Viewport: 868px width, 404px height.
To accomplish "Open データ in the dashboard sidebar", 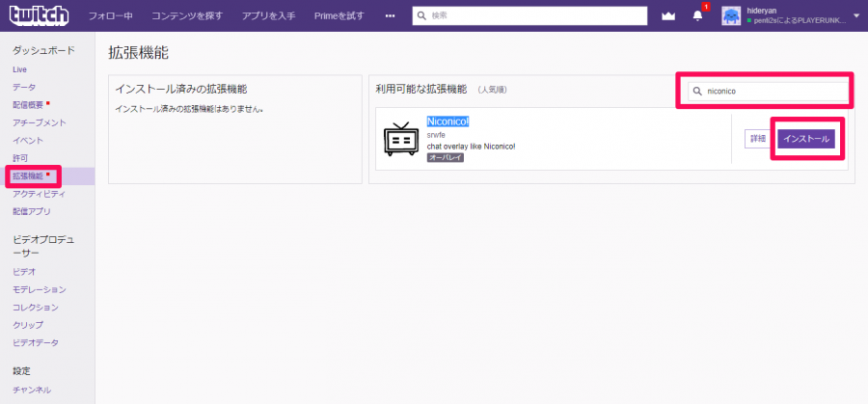I will [x=24, y=88].
